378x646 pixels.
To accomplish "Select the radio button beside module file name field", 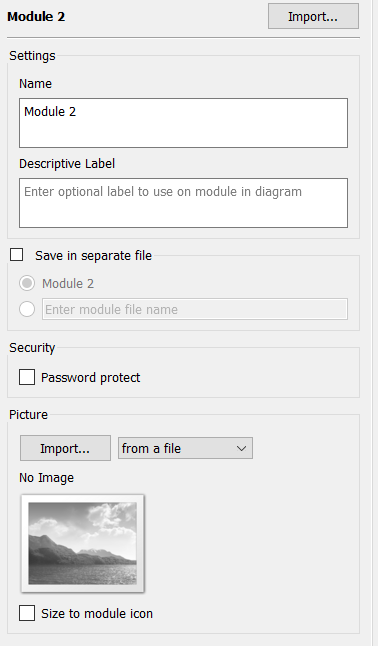I will coord(27,309).
